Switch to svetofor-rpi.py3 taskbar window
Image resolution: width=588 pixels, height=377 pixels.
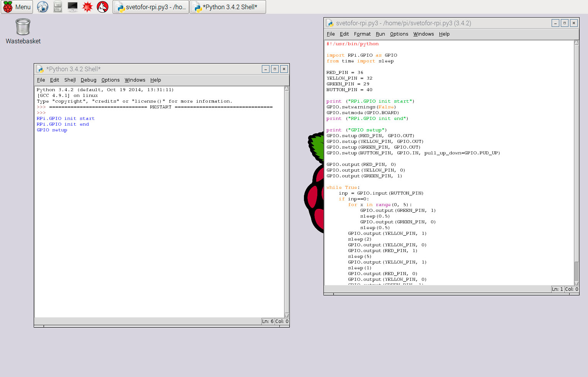151,7
